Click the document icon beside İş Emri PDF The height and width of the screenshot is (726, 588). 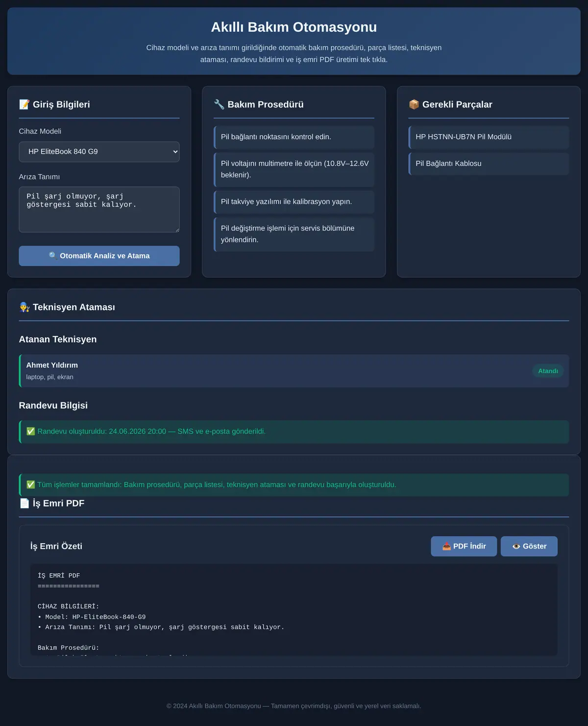pos(24,503)
